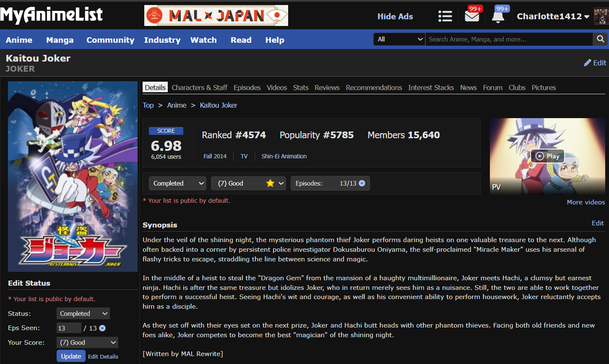Select the Details tab
This screenshot has height=364, width=609.
pyautogui.click(x=155, y=88)
